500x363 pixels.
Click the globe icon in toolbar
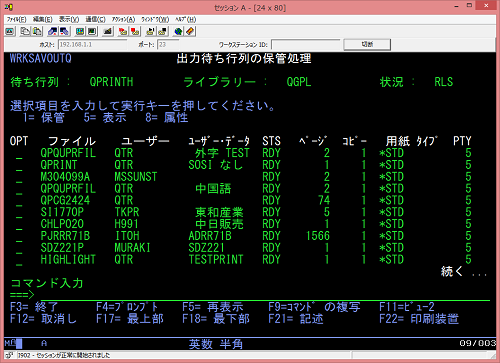[178, 31]
